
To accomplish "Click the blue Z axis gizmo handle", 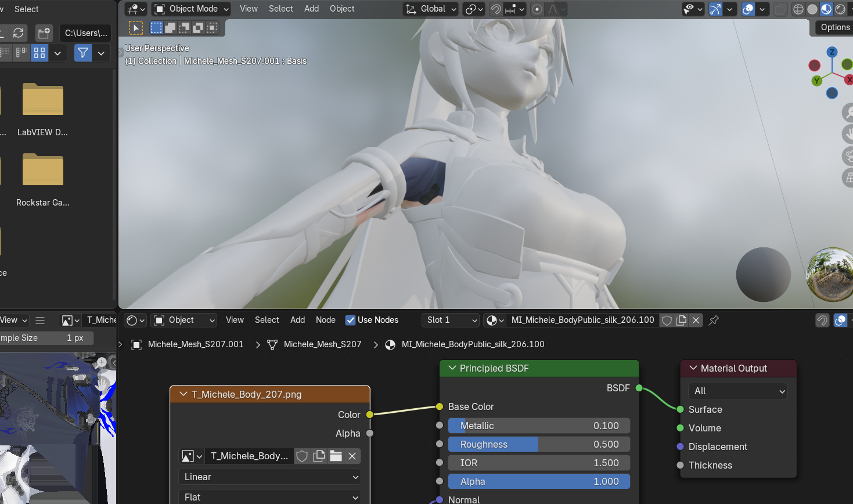I will (832, 52).
